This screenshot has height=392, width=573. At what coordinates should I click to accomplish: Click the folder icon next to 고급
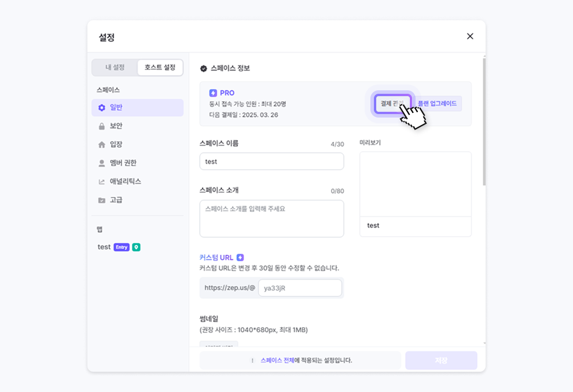(x=102, y=200)
